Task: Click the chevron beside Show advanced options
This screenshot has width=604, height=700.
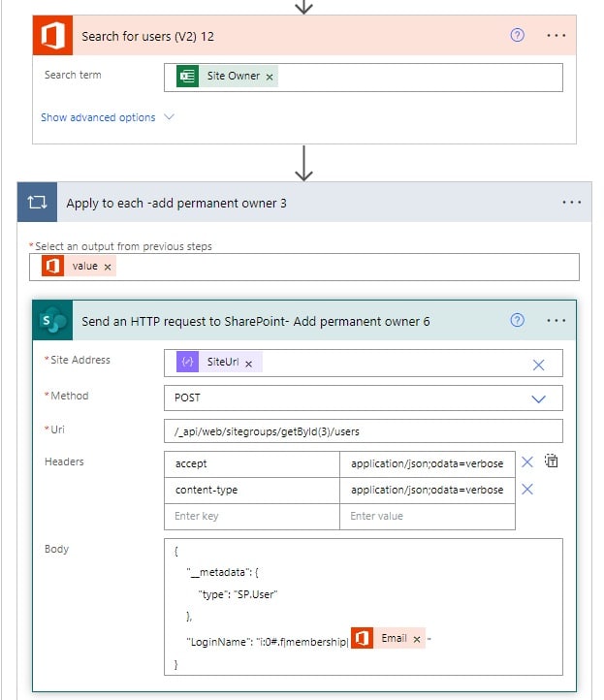Action: pyautogui.click(x=169, y=117)
